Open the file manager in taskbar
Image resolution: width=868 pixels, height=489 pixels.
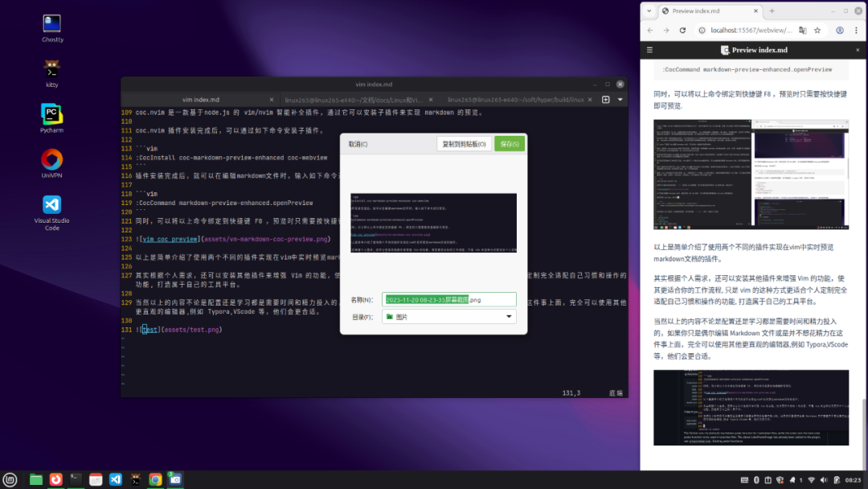[x=36, y=479]
